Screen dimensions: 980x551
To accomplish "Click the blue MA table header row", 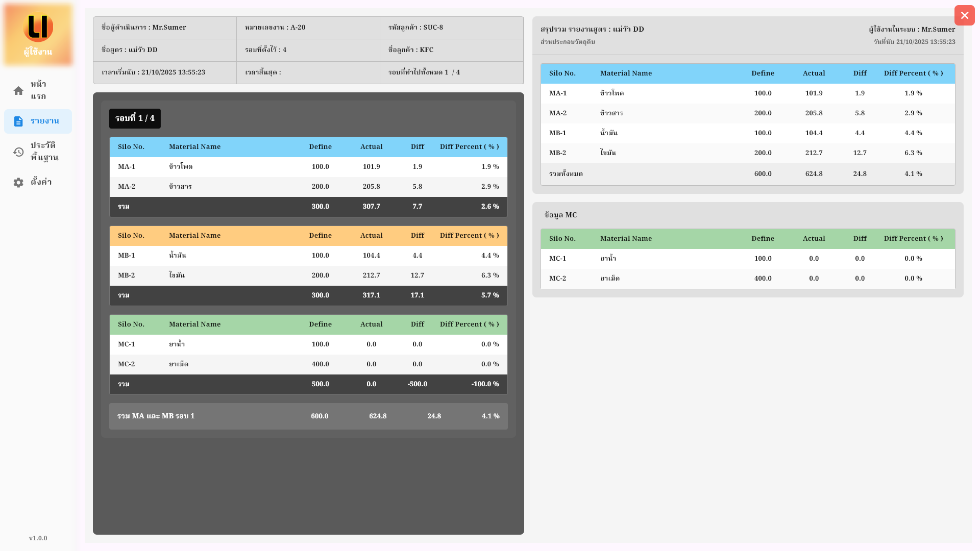I will (308, 147).
